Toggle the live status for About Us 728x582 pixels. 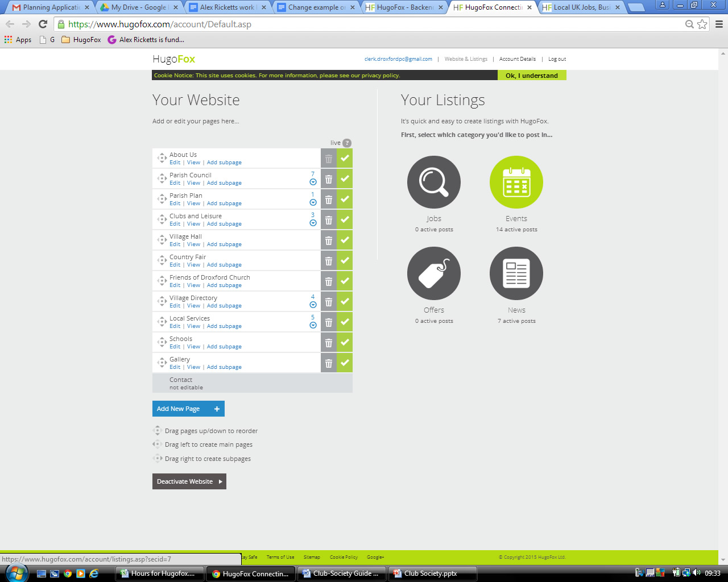click(345, 158)
